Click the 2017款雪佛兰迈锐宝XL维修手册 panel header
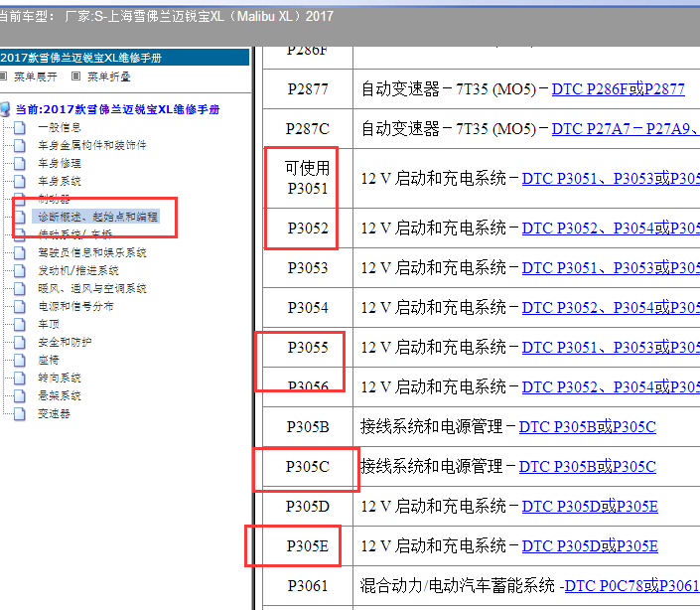This screenshot has height=610, width=700. [x=124, y=58]
